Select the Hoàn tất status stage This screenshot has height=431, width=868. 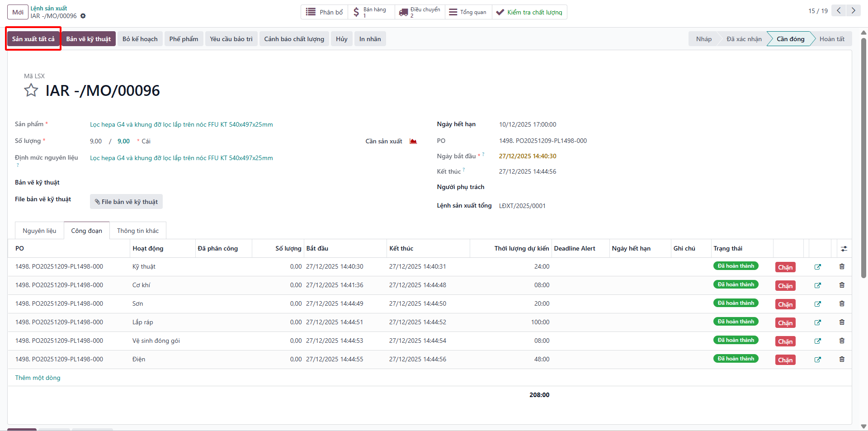[x=832, y=39]
